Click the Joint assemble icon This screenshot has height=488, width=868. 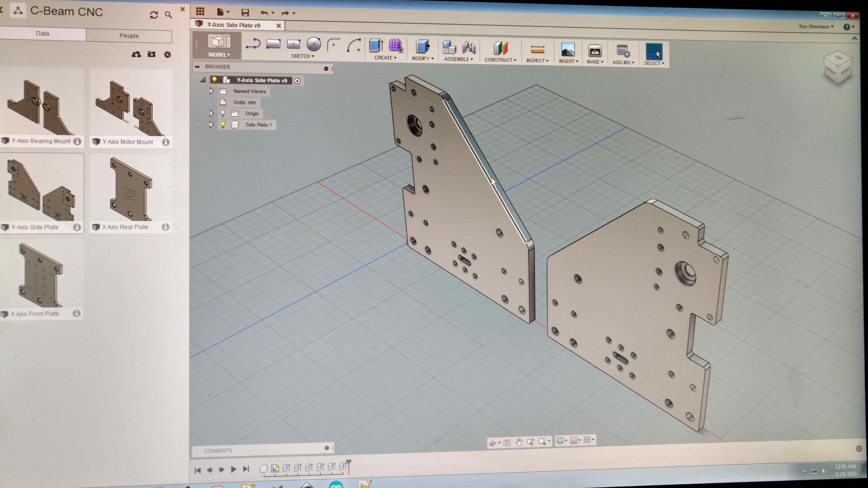pyautogui.click(x=469, y=48)
